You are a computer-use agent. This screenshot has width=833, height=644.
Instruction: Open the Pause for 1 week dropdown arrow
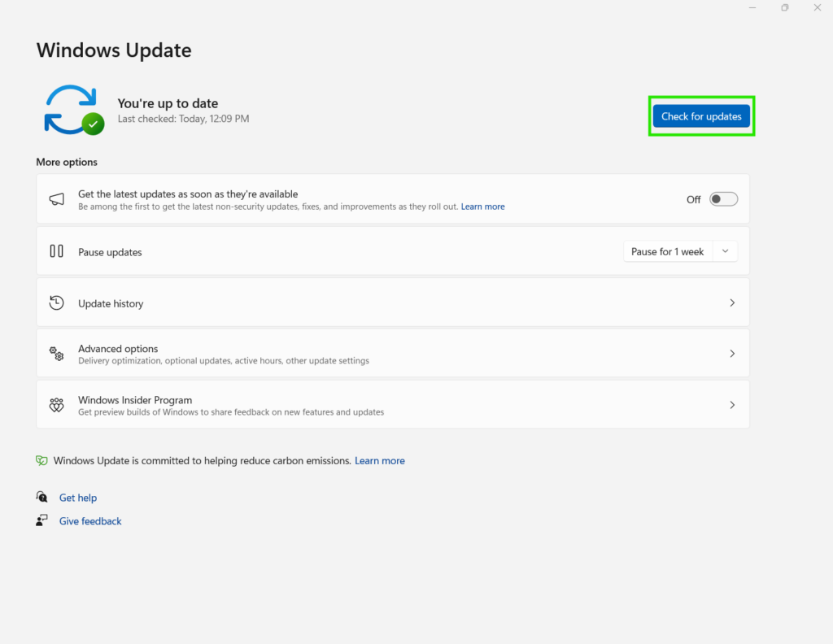[x=725, y=251]
